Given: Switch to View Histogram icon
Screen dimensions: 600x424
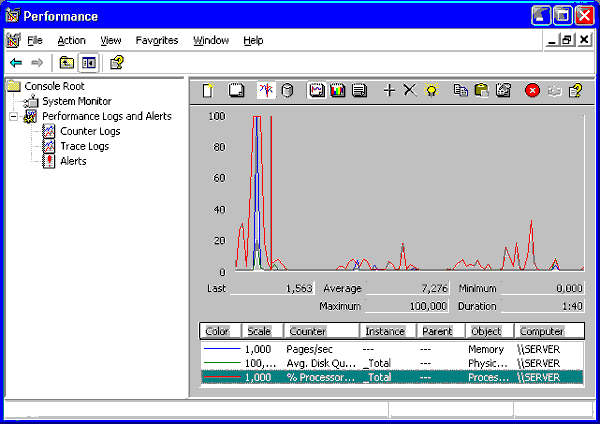Looking at the screenshot, I should tap(338, 91).
